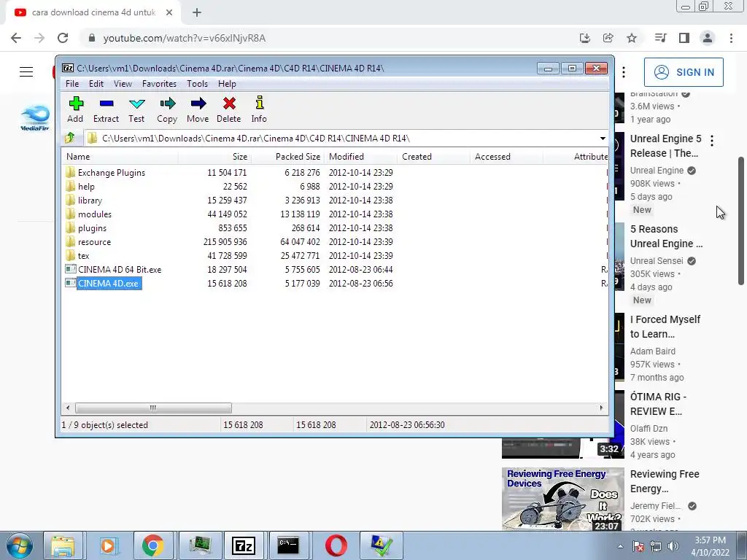The image size is (747, 560).
Task: Select the tex folder
Action: (x=83, y=256)
